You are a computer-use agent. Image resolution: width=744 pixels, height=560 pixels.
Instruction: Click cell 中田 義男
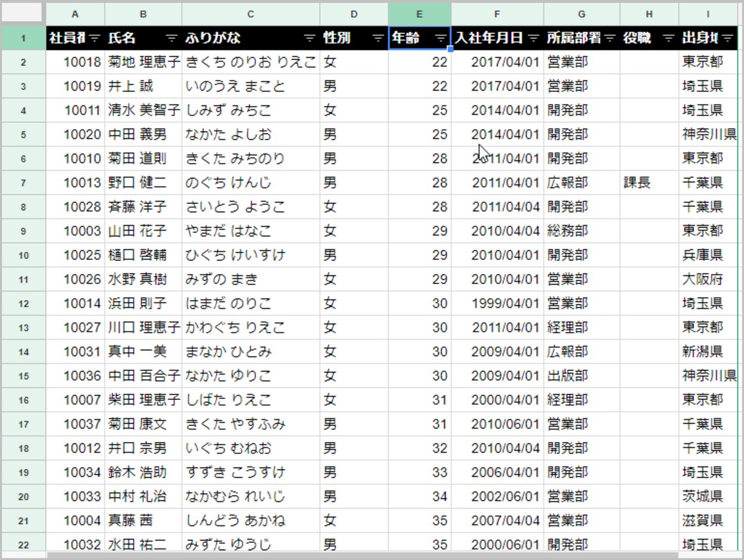click(143, 135)
